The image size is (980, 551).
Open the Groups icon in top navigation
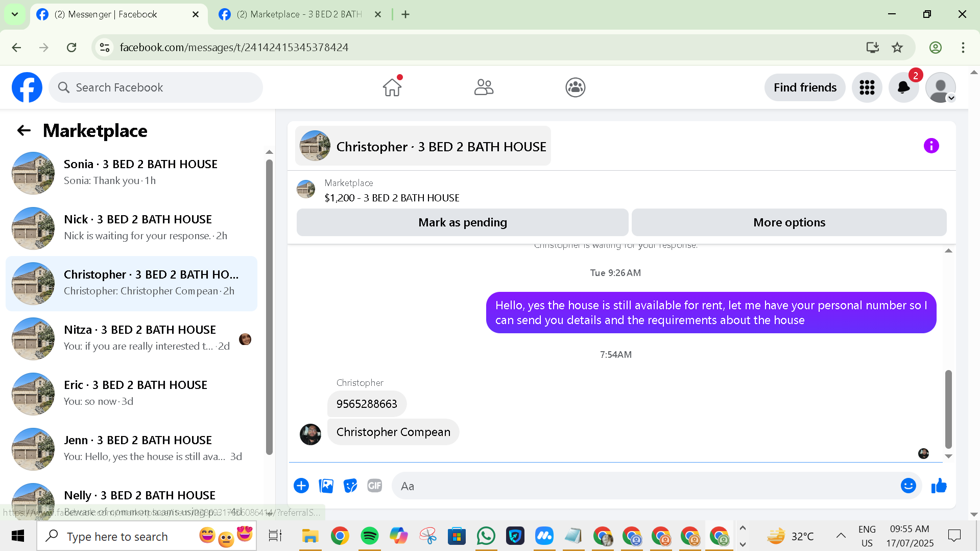pos(575,87)
